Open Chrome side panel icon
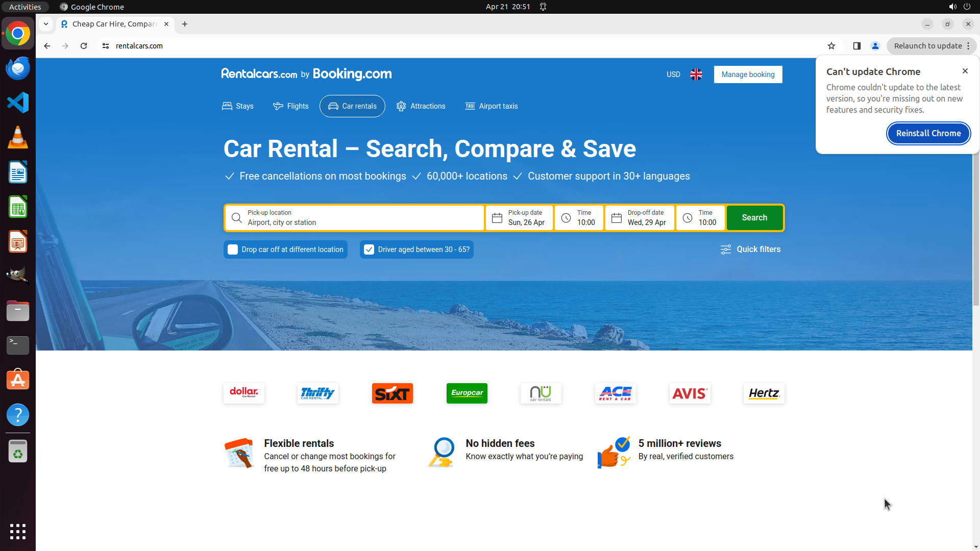The image size is (980, 551). (x=857, y=46)
